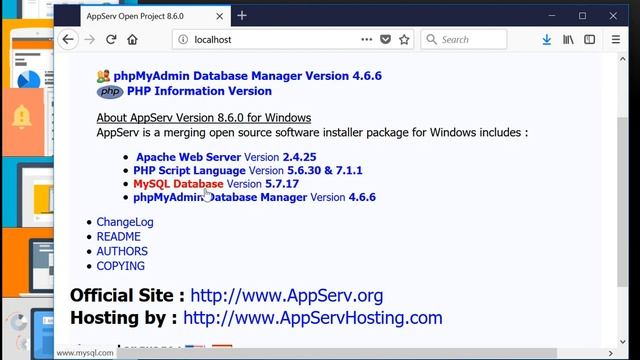Open the Library panel
The image size is (640, 360).
point(568,40)
